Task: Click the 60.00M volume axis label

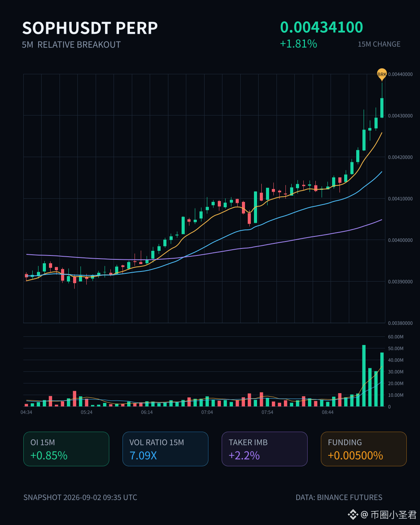Action: 395,337
